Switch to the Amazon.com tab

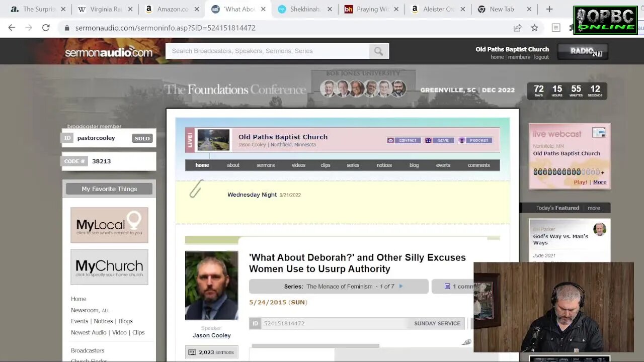(171, 9)
